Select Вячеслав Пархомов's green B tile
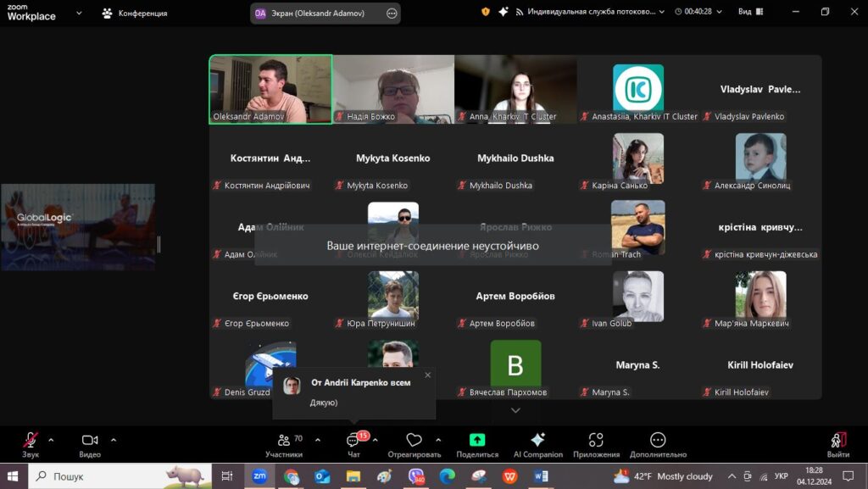The image size is (868, 489). tap(516, 365)
